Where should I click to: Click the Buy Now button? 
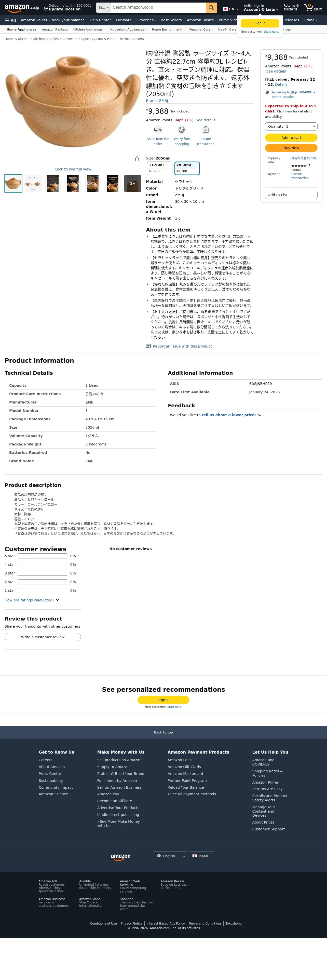coord(291,148)
